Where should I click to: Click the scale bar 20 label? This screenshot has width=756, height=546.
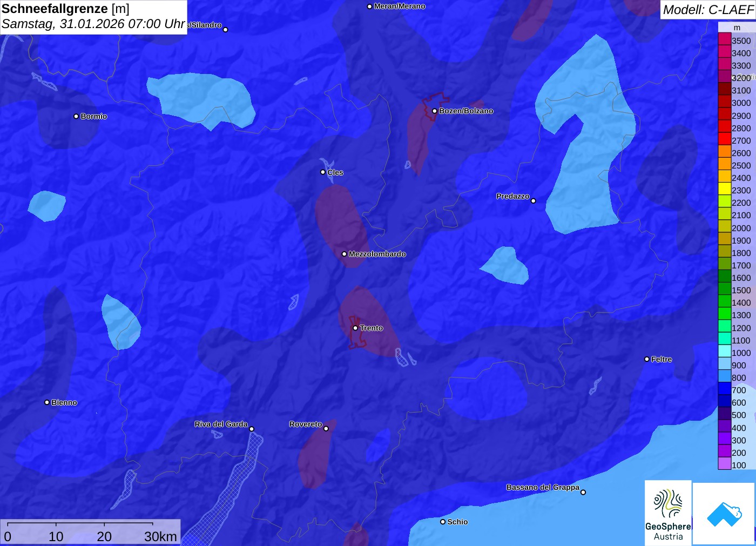[x=104, y=536]
